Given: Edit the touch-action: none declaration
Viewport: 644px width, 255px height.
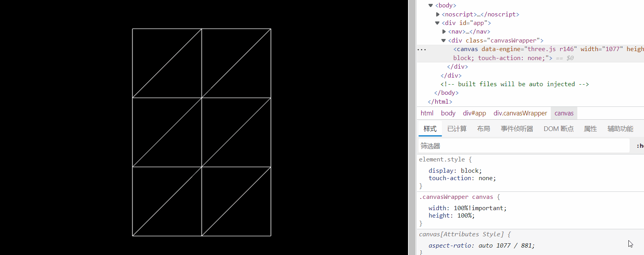Looking at the screenshot, I should (x=462, y=178).
